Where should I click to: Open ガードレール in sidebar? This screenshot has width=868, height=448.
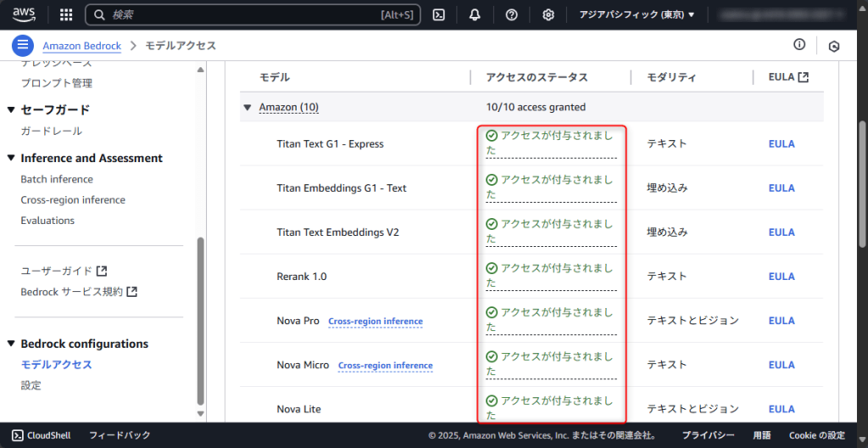(x=52, y=132)
